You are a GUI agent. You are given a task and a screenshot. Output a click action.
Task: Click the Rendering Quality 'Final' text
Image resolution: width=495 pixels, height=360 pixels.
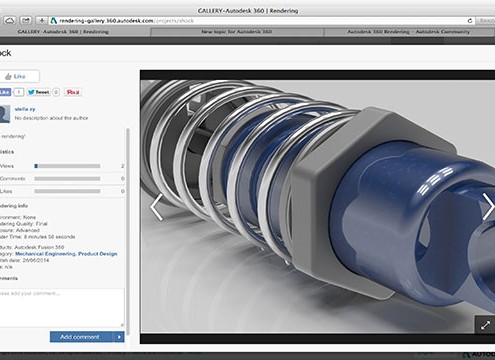click(41, 224)
